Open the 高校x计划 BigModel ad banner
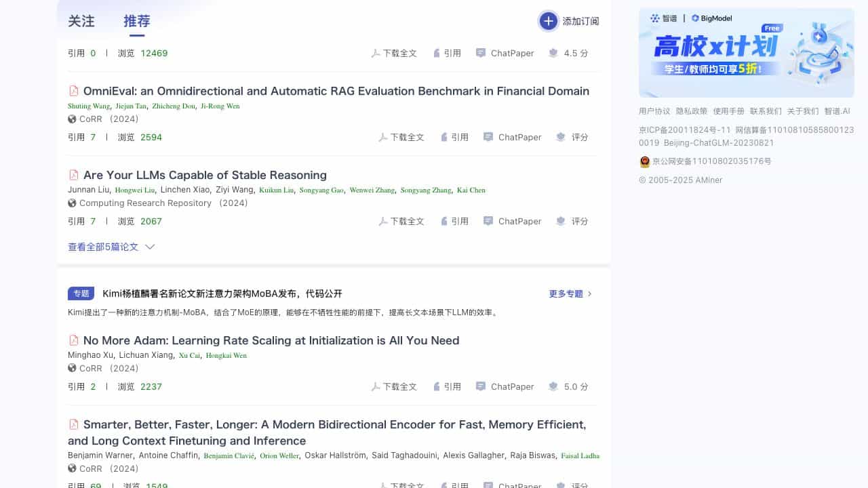This screenshot has height=488, width=868. tap(747, 53)
